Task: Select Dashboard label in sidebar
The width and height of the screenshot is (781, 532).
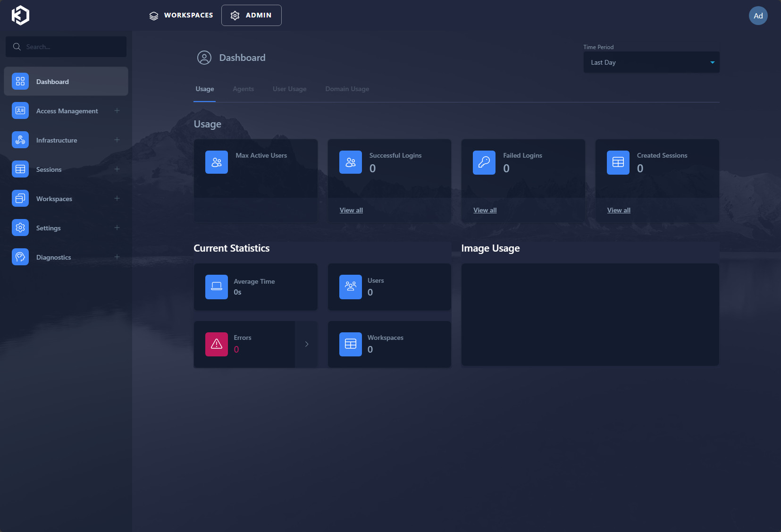Action: 52,82
